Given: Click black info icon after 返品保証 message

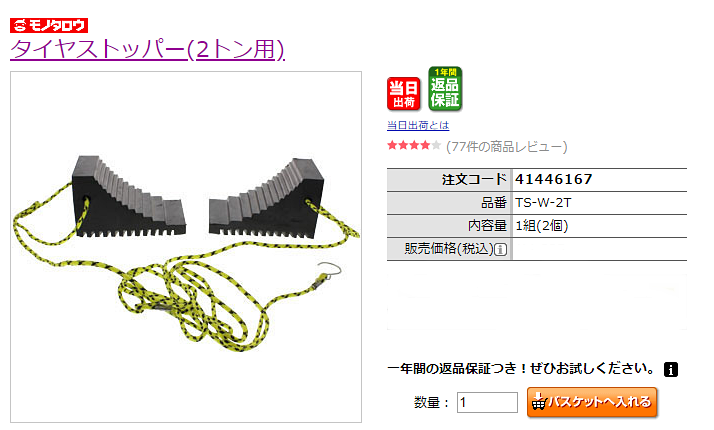Looking at the screenshot, I should 671,369.
